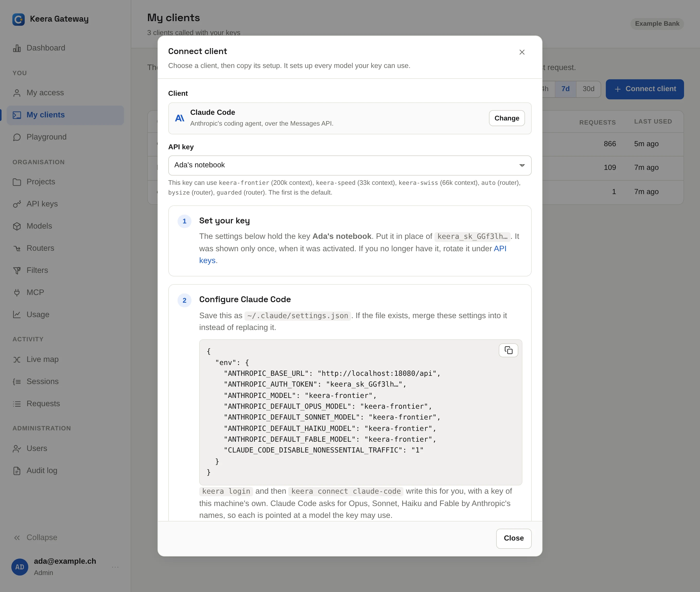Open the Dashboard bar-chart icon
The width and height of the screenshot is (700, 592).
[17, 48]
